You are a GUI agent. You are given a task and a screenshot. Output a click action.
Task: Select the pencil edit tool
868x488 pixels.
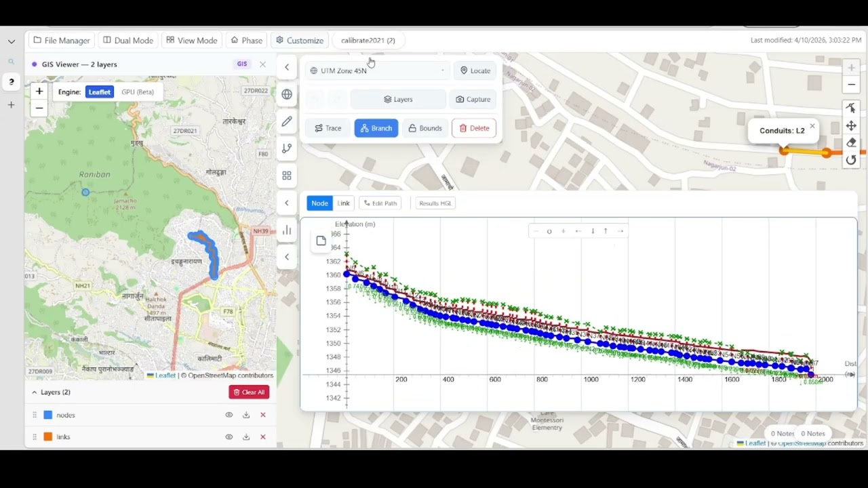pos(287,121)
